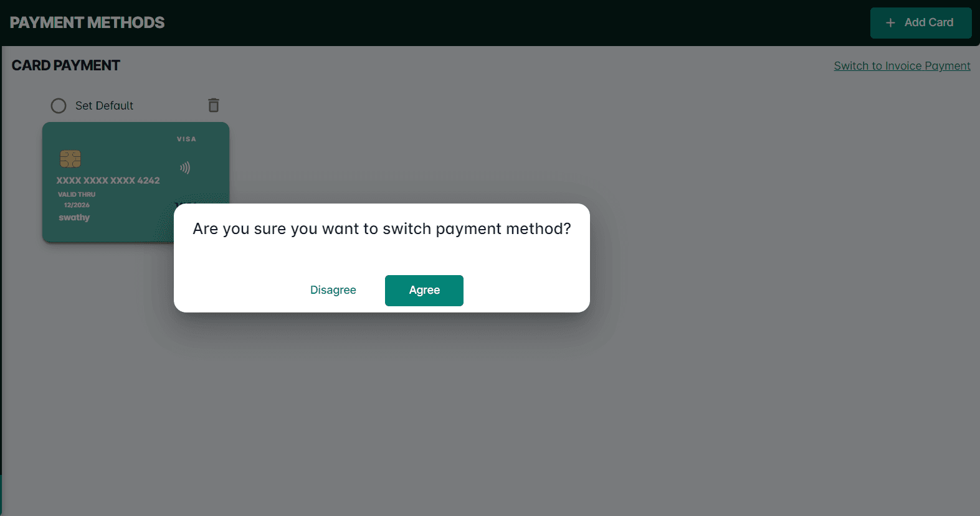Click the PAYMENT METHODS header title
Screen dimensions: 980x516
87,23
